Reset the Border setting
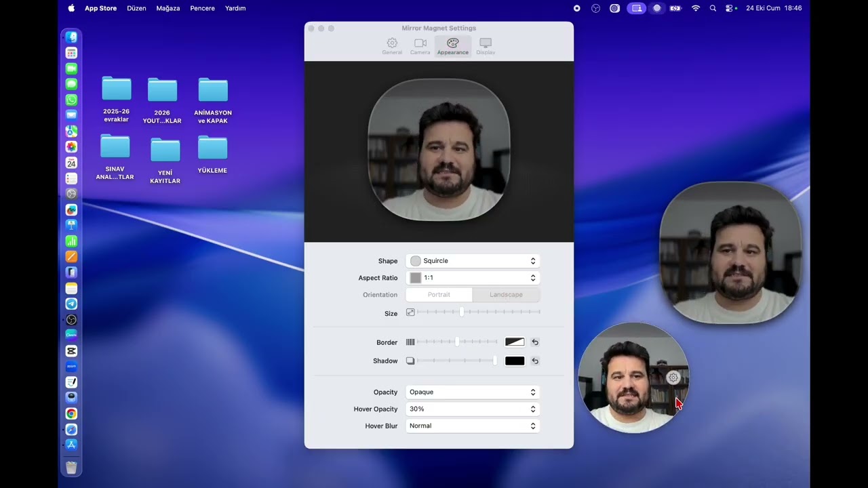Image resolution: width=868 pixels, height=488 pixels. pyautogui.click(x=535, y=342)
